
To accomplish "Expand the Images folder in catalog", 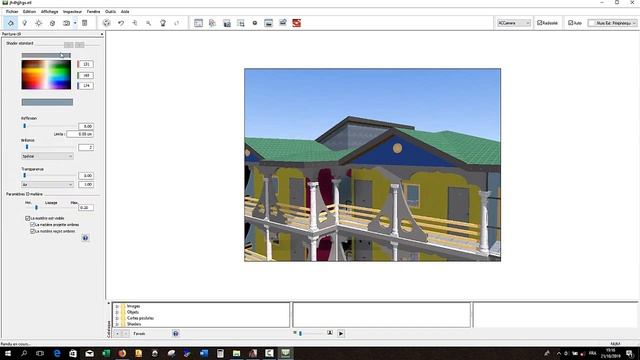I will tap(117, 306).
